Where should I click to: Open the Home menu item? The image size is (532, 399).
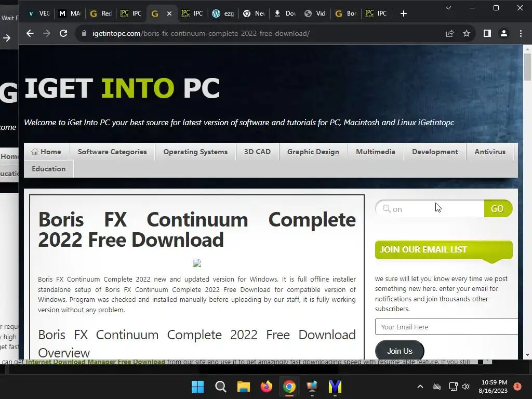tap(47, 152)
